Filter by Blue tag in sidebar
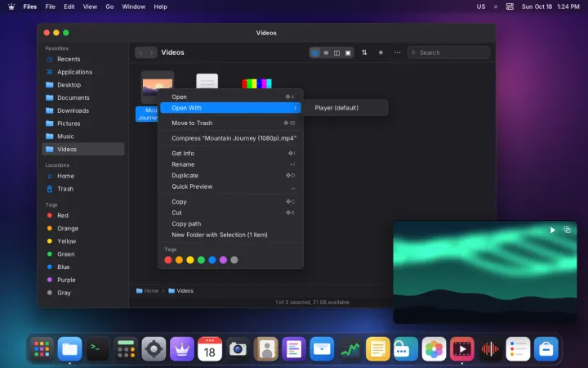588x368 pixels. tap(82, 267)
